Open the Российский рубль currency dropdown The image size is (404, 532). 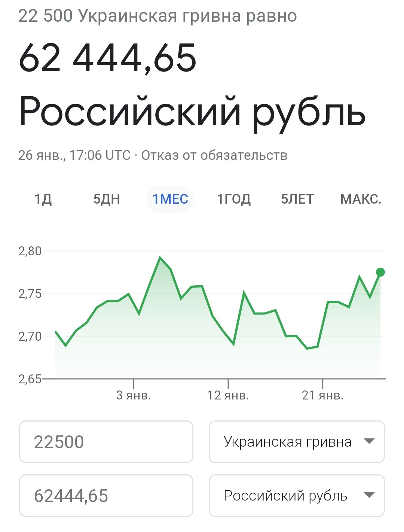(297, 496)
